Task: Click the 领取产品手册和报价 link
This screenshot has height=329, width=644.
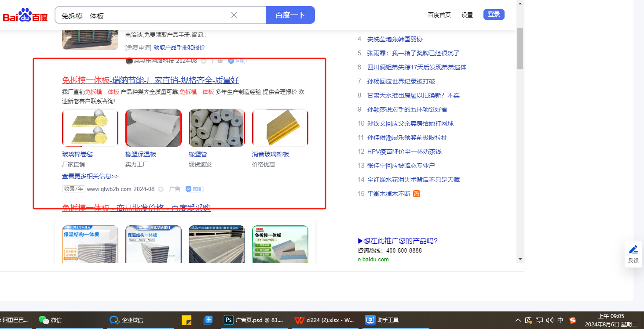Action: coord(179,47)
